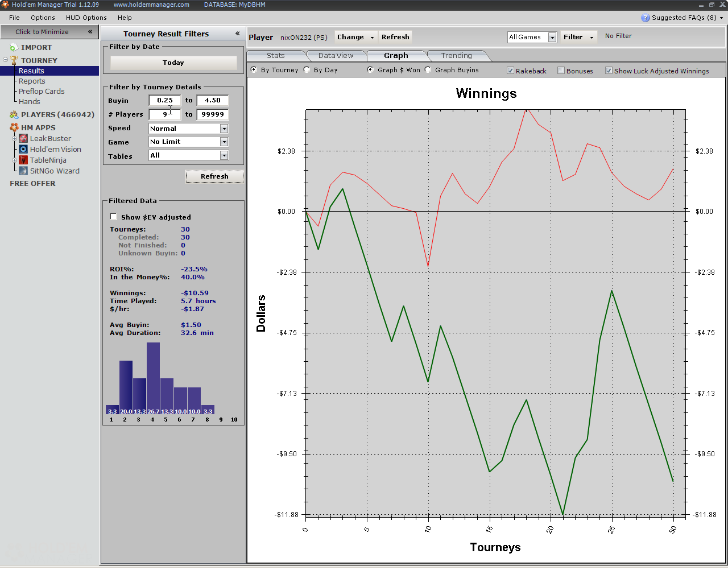The width and height of the screenshot is (728, 570).
Task: Click the TOURNEY trophy icon
Action: pyautogui.click(x=14, y=60)
